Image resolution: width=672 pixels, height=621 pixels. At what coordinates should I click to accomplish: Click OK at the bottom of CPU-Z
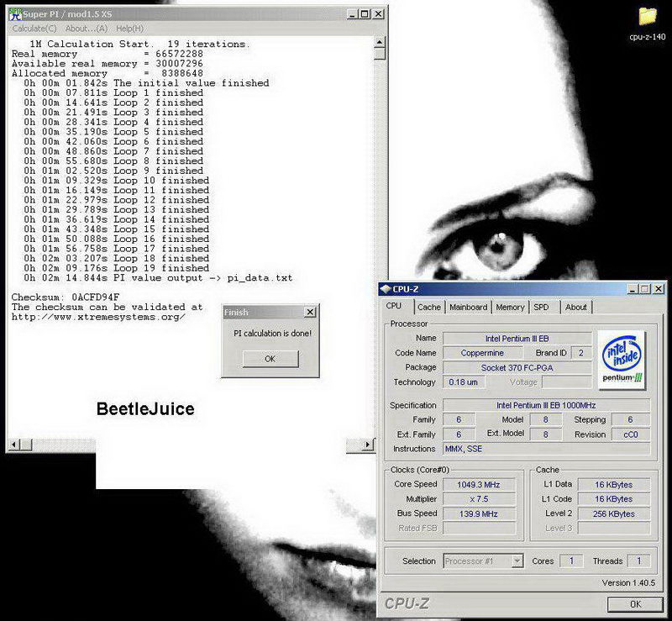pos(634,604)
